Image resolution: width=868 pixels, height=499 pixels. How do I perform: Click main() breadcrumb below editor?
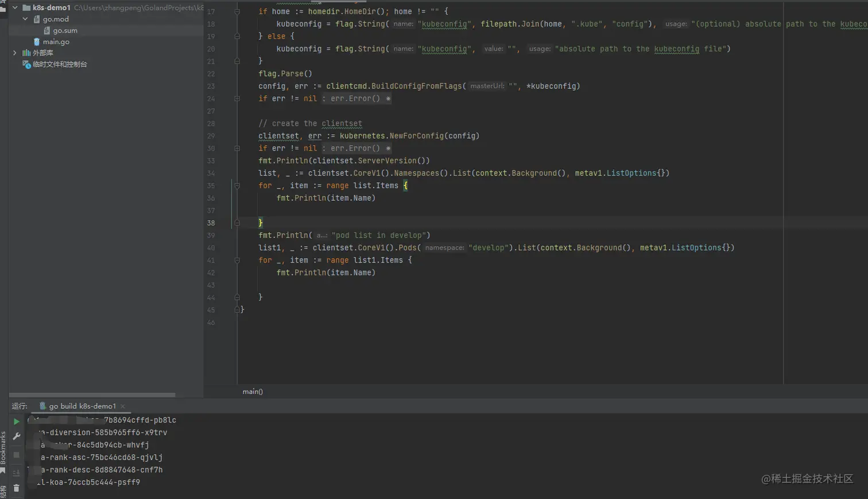click(x=253, y=392)
